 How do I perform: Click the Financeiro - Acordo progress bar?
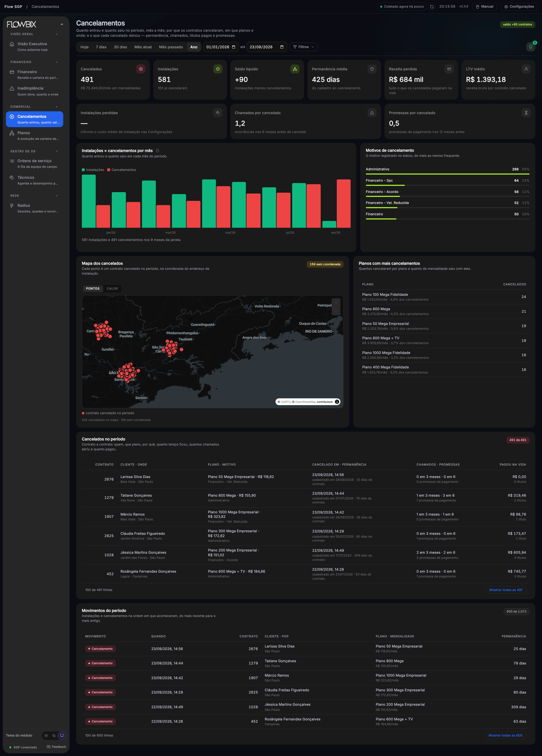pos(447,196)
